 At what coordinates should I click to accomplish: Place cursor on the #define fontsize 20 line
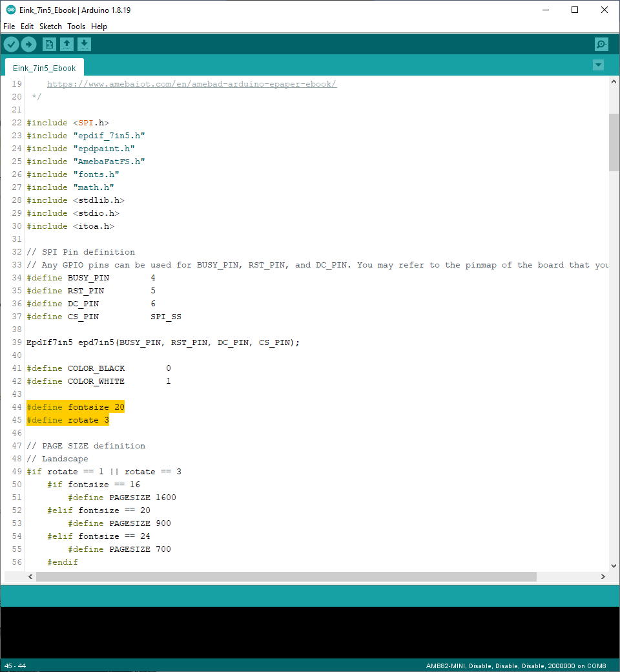click(76, 407)
